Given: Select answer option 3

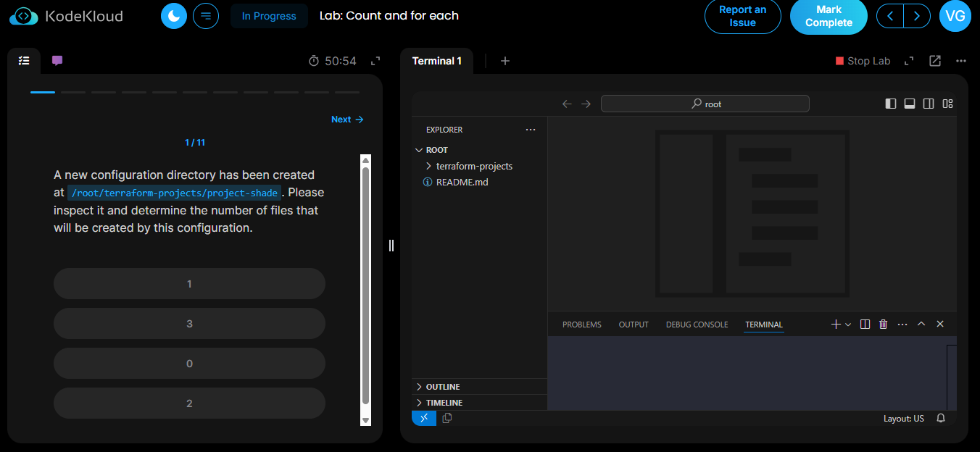Looking at the screenshot, I should tap(189, 324).
